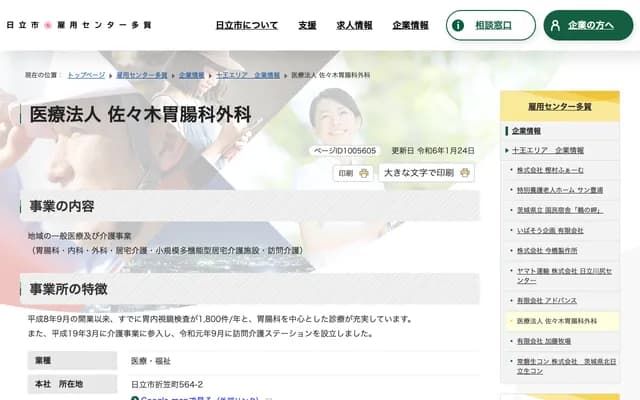Open sidebar link 常磐生コン 株式会社
The width and height of the screenshot is (640, 400).
[566, 367]
